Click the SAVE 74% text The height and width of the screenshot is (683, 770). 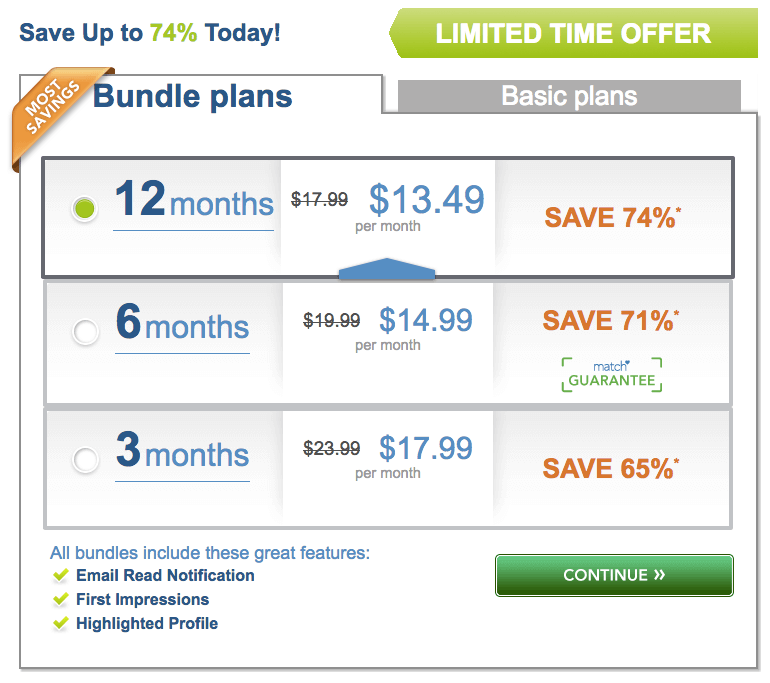(x=613, y=217)
